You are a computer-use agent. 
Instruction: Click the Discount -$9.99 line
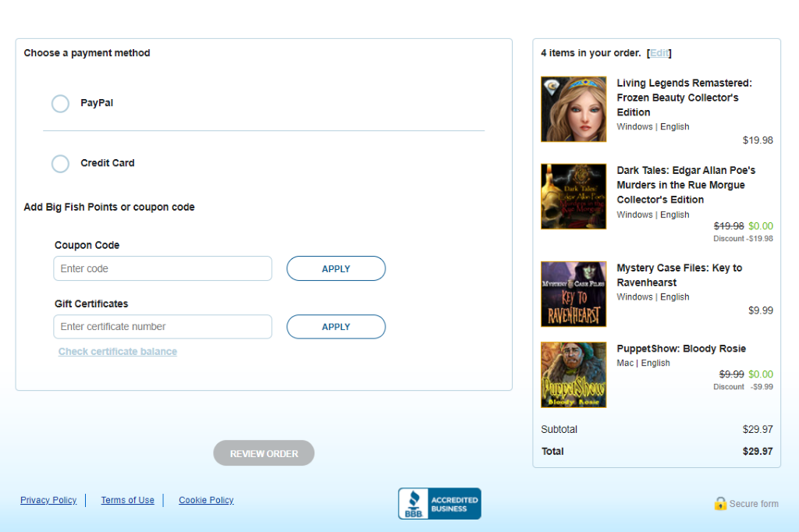[x=743, y=387]
